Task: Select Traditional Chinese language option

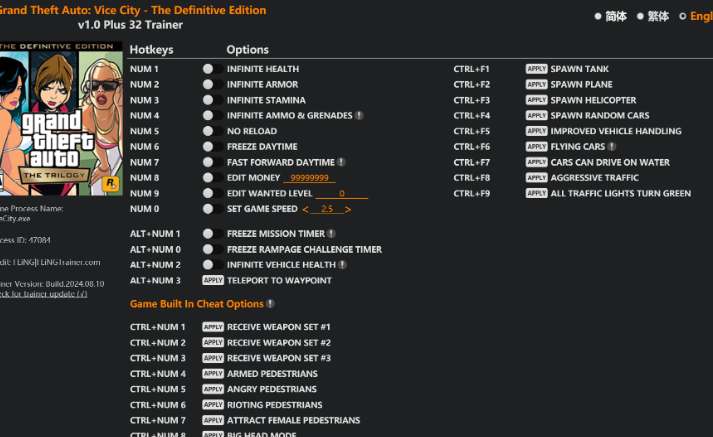Action: click(653, 16)
